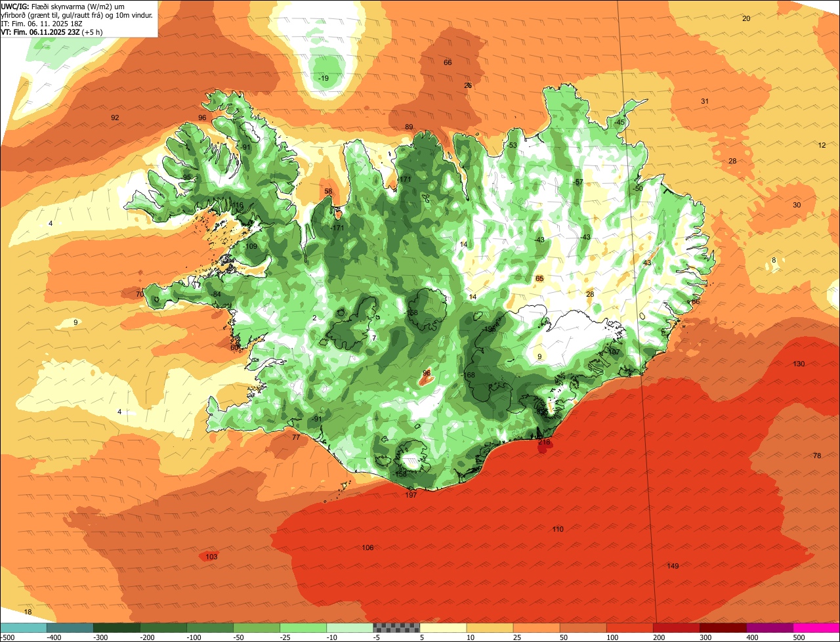The height and width of the screenshot is (642, 840).
Task: Click the 18 value on the map
Action: (28, 612)
